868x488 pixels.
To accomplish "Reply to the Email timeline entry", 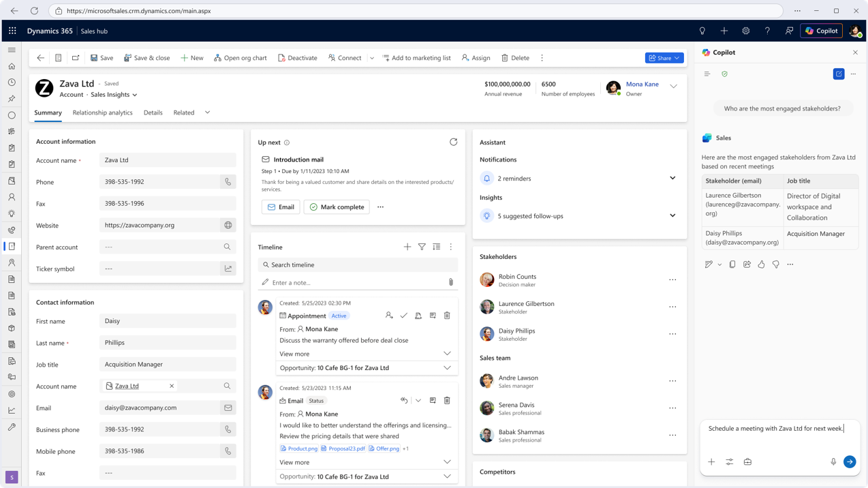I will [x=404, y=401].
